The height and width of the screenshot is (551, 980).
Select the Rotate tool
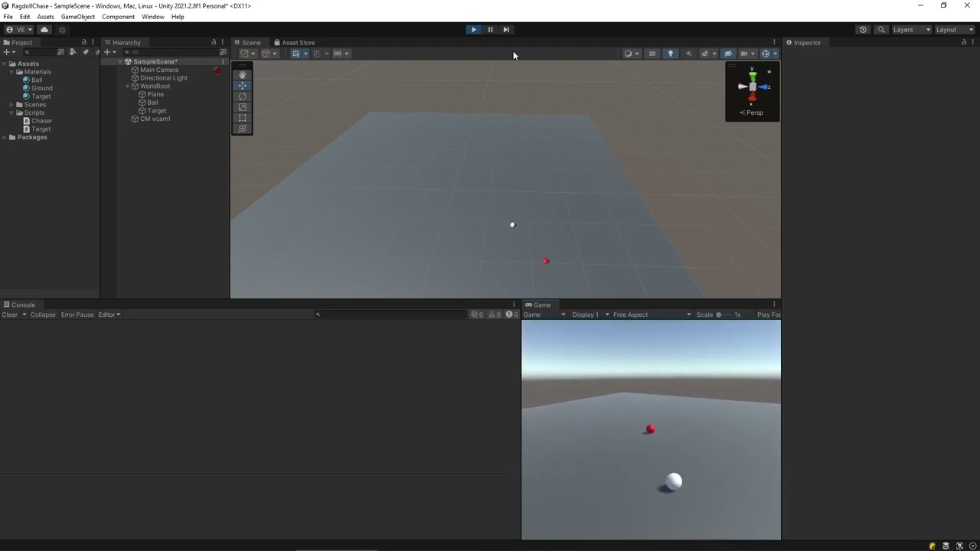pyautogui.click(x=242, y=96)
